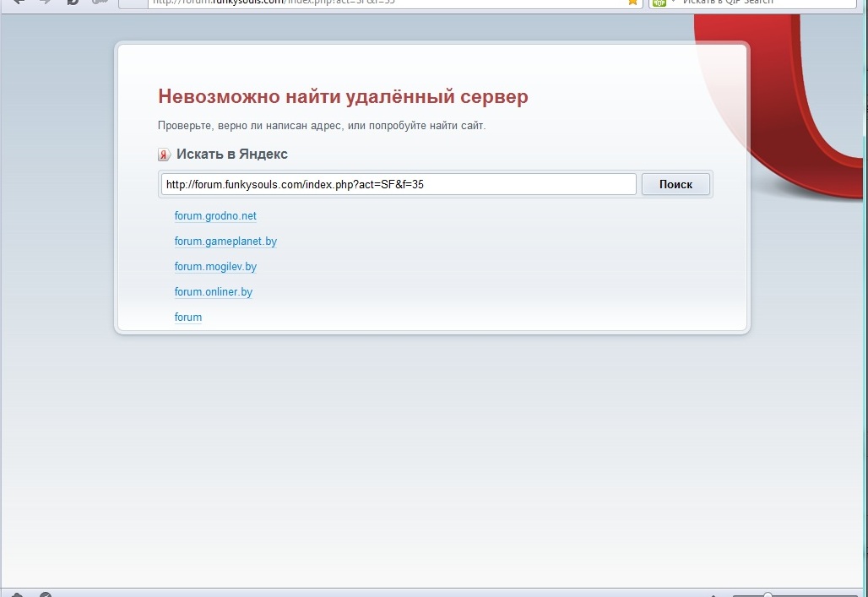Open the forum.grodno.net suggestion link
The width and height of the screenshot is (868, 597).
tap(215, 216)
